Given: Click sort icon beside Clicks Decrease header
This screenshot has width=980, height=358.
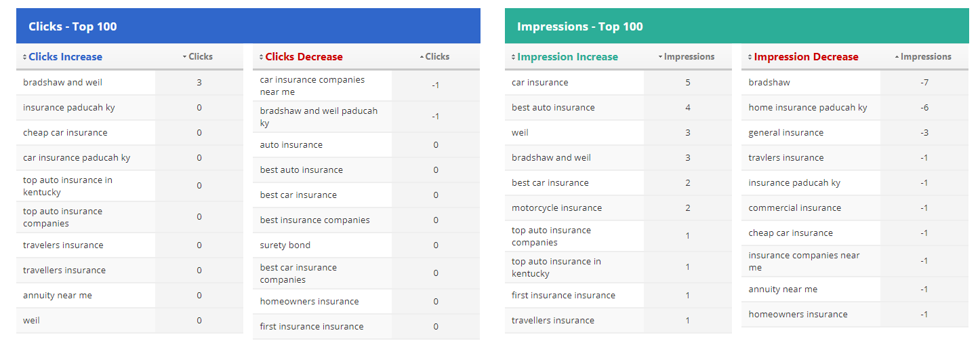Looking at the screenshot, I should (262, 57).
